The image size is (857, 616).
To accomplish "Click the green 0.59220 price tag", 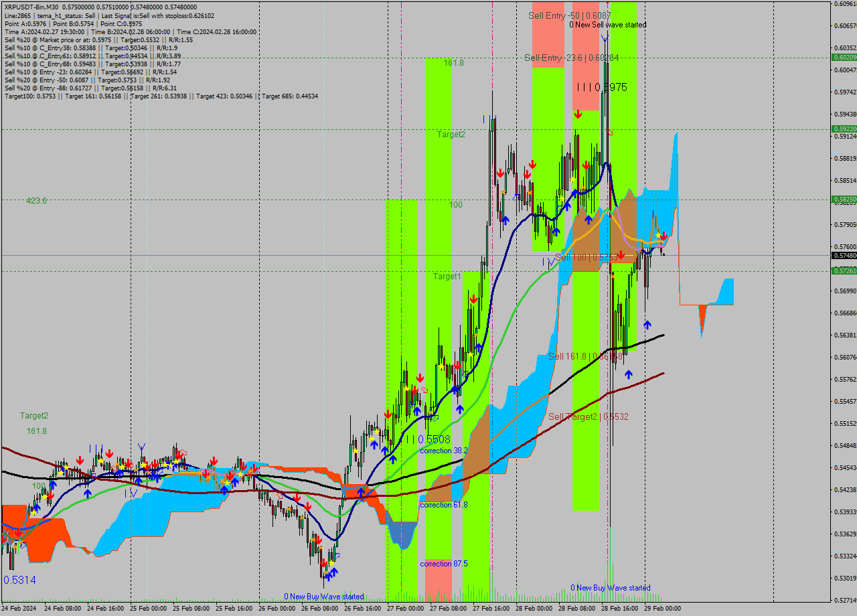I will coord(844,129).
